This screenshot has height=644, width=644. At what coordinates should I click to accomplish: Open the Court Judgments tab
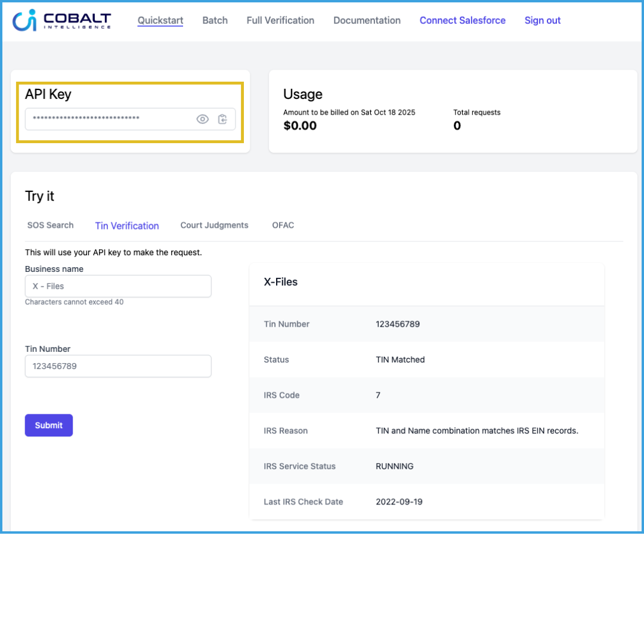[215, 225]
